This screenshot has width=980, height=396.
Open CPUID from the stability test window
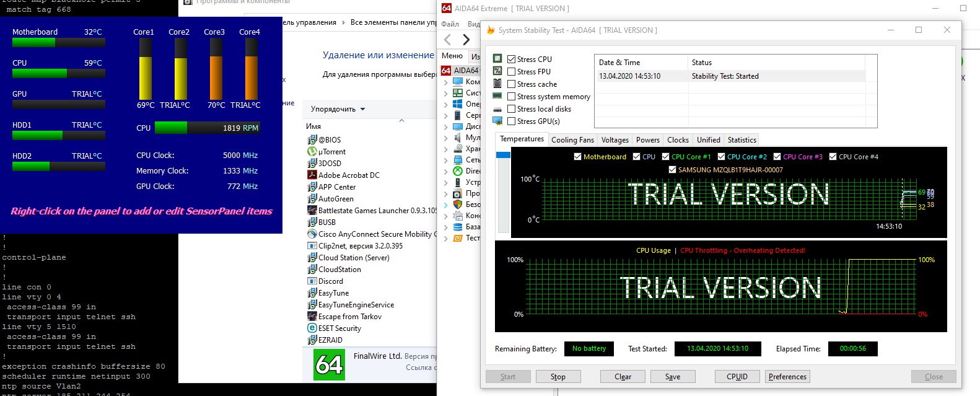pos(737,376)
